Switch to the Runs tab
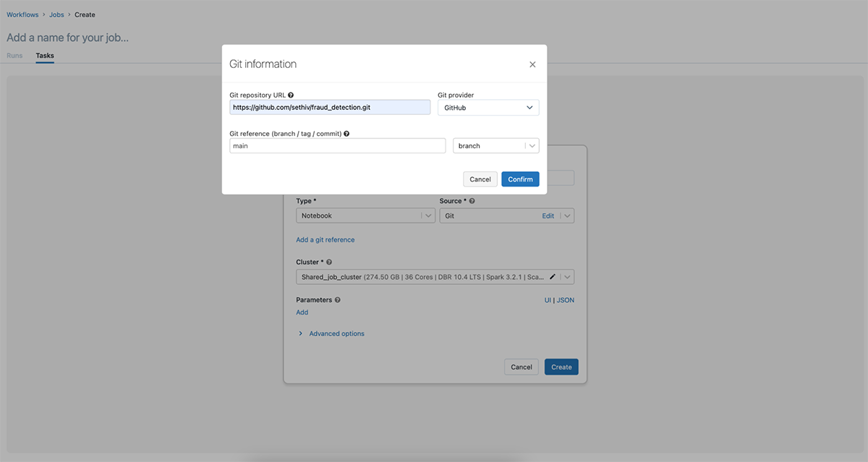The height and width of the screenshot is (462, 868). pyautogui.click(x=14, y=56)
